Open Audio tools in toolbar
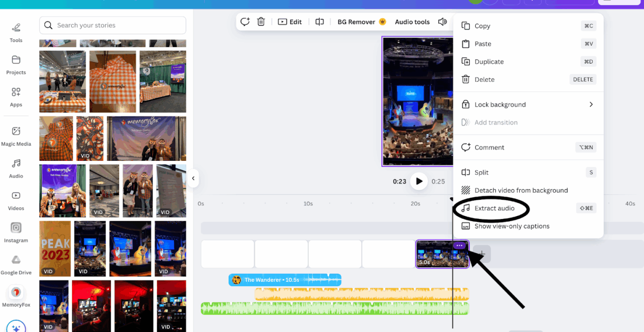This screenshot has width=644, height=332. (x=412, y=22)
